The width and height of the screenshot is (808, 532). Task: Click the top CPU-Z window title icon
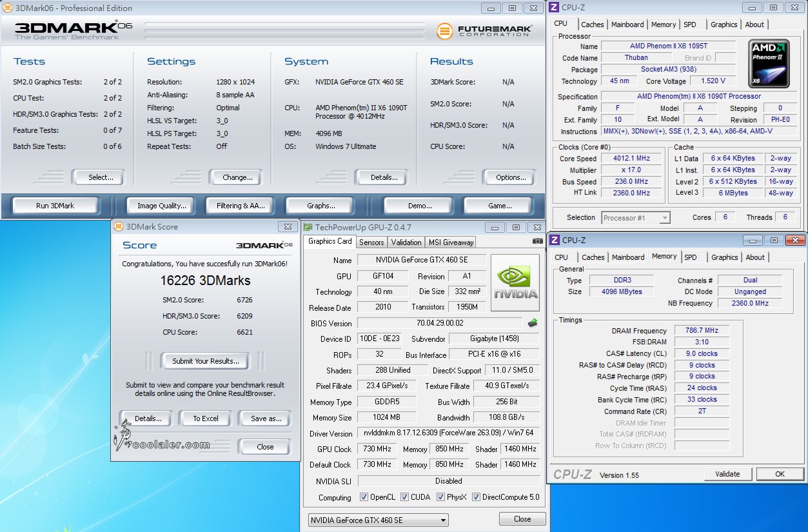pos(555,8)
